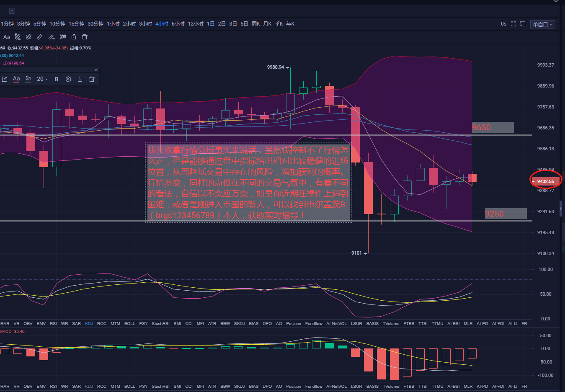Image resolution: width=565 pixels, height=392 pixels.
Task: Select the parallel channel drawing tool
Action: pos(28,37)
